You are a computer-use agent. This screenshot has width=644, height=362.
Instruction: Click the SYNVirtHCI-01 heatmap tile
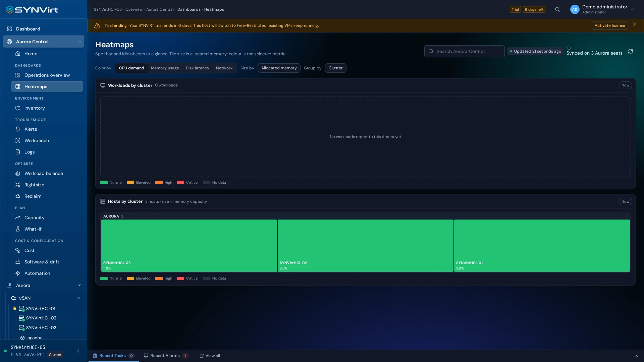[x=542, y=246]
